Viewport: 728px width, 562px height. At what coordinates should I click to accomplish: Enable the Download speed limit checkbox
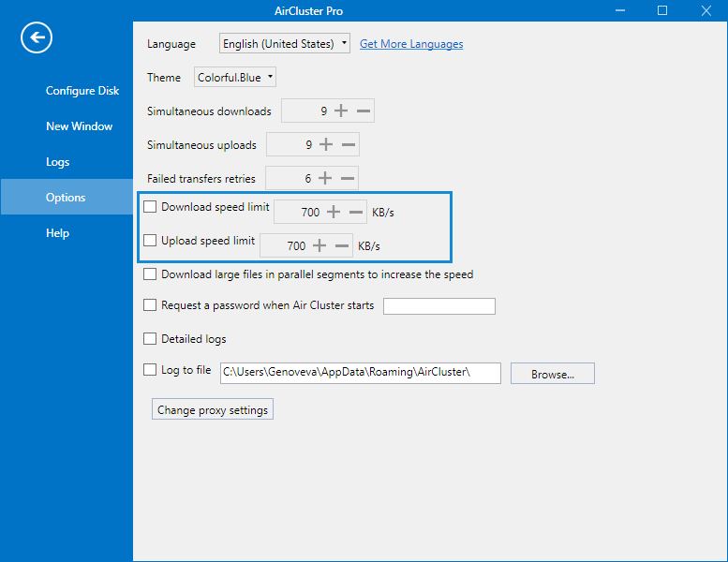click(150, 206)
